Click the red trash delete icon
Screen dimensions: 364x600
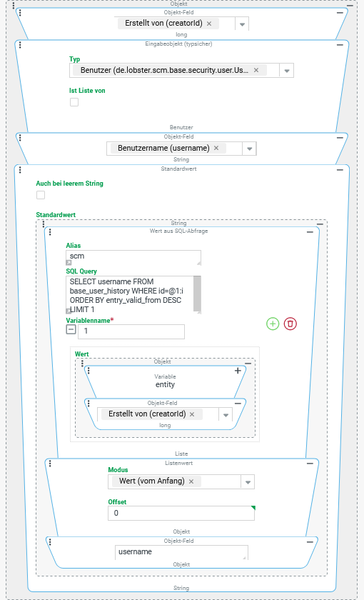(290, 324)
